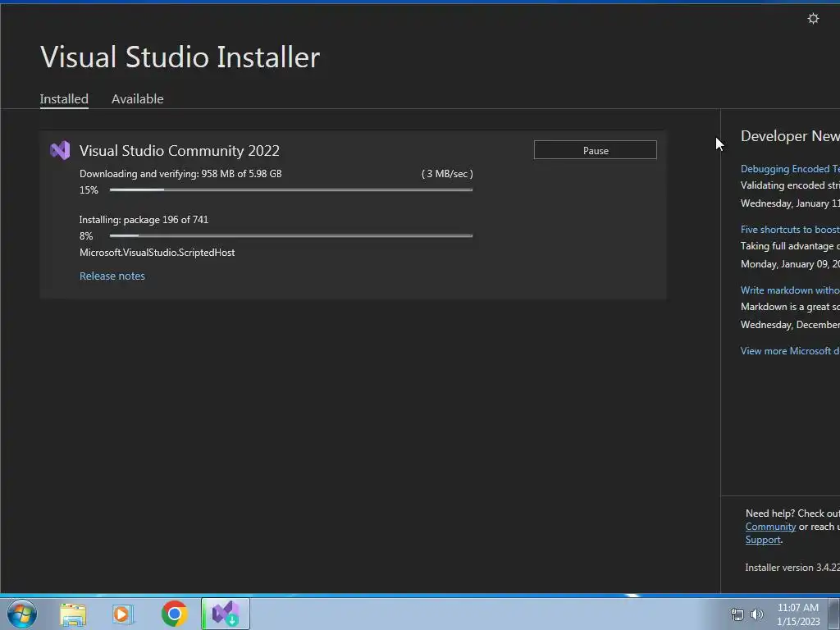Click View more Microsoft developer news link

(x=790, y=351)
